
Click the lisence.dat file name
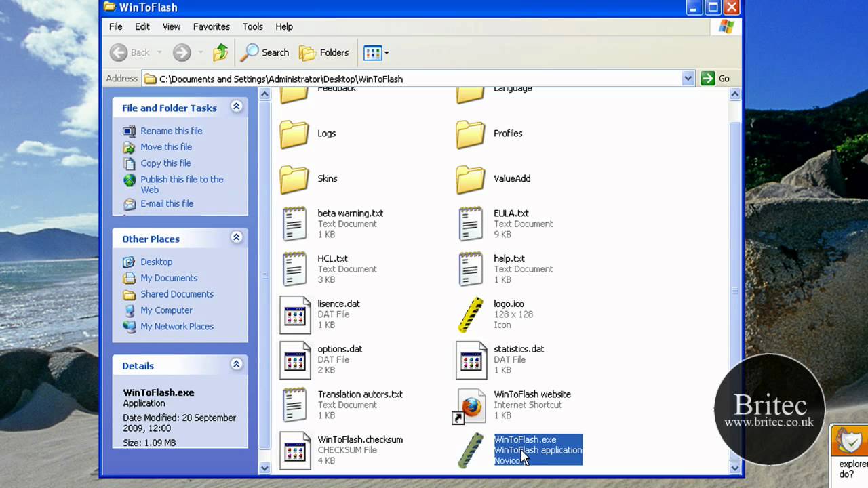tap(338, 304)
